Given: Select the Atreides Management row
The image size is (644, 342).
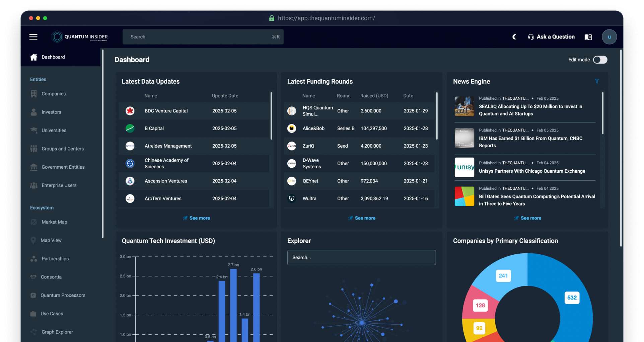Looking at the screenshot, I should coord(194,146).
